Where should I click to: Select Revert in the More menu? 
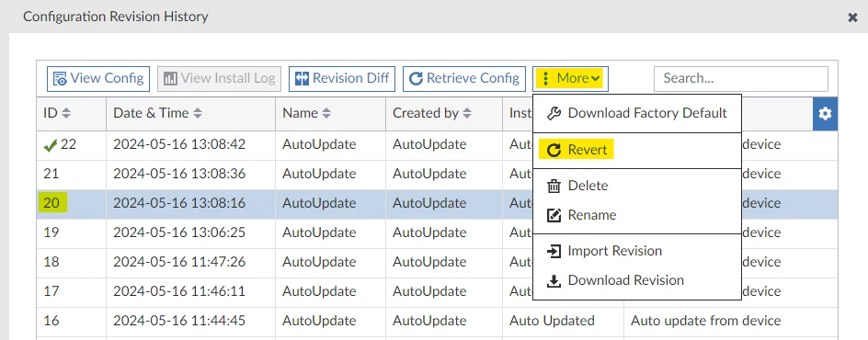(636, 150)
